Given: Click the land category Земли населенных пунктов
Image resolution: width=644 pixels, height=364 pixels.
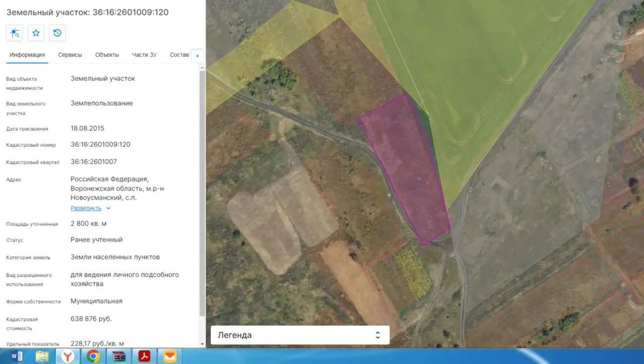Looking at the screenshot, I should pos(115,257).
